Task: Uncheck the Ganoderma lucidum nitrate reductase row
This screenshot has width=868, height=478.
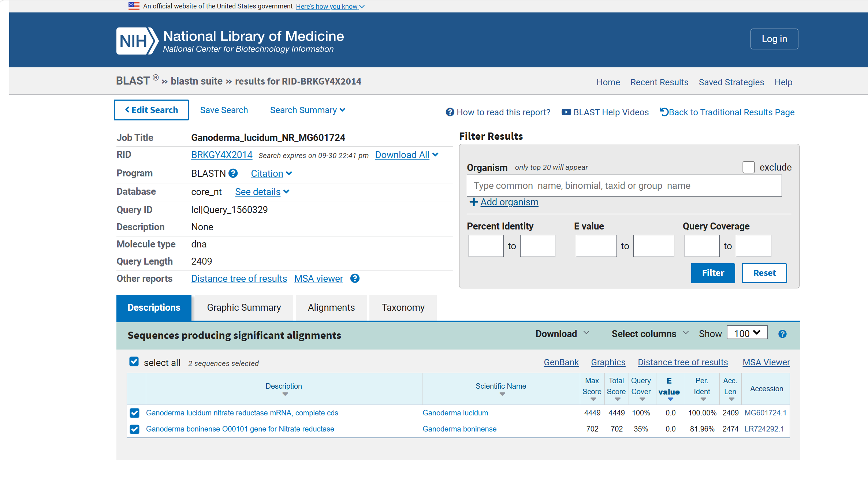Action: click(134, 413)
